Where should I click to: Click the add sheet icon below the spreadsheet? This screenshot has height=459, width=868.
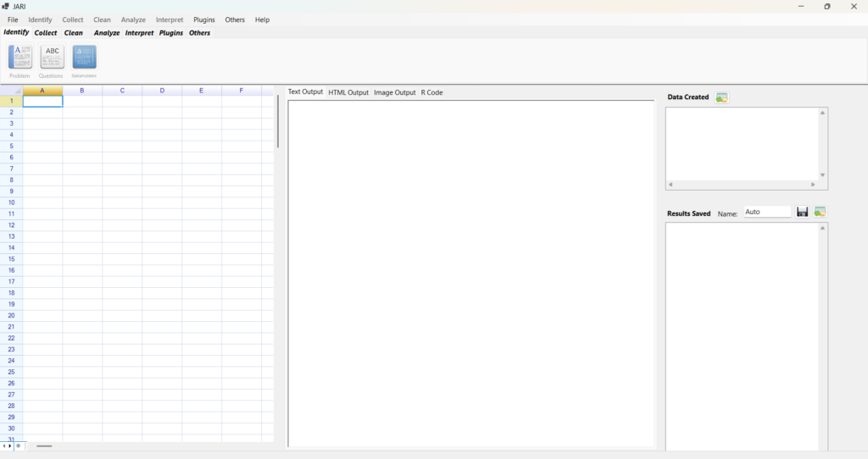point(18,445)
